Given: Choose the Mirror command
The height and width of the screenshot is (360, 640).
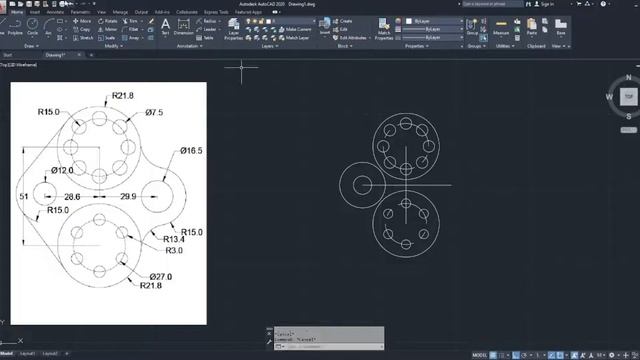Looking at the screenshot, I should point(107,29).
